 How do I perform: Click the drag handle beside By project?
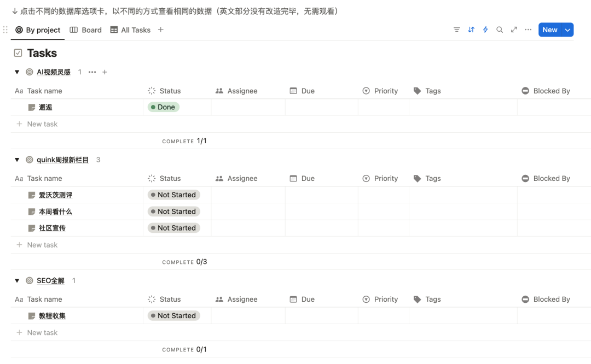5,30
